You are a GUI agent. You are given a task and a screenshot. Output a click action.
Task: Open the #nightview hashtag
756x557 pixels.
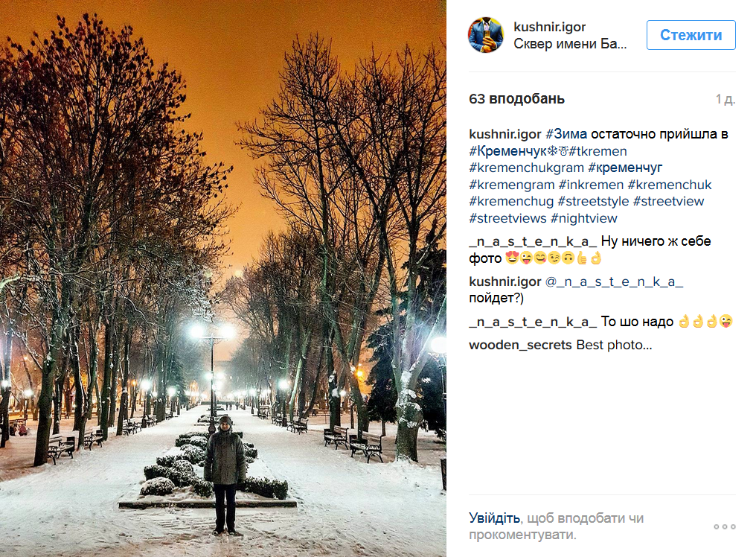583,218
